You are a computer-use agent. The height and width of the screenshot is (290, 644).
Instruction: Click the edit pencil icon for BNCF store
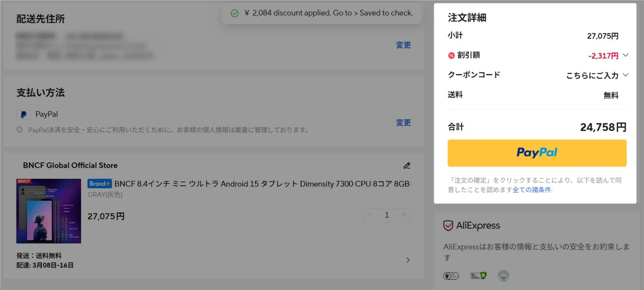tap(407, 166)
